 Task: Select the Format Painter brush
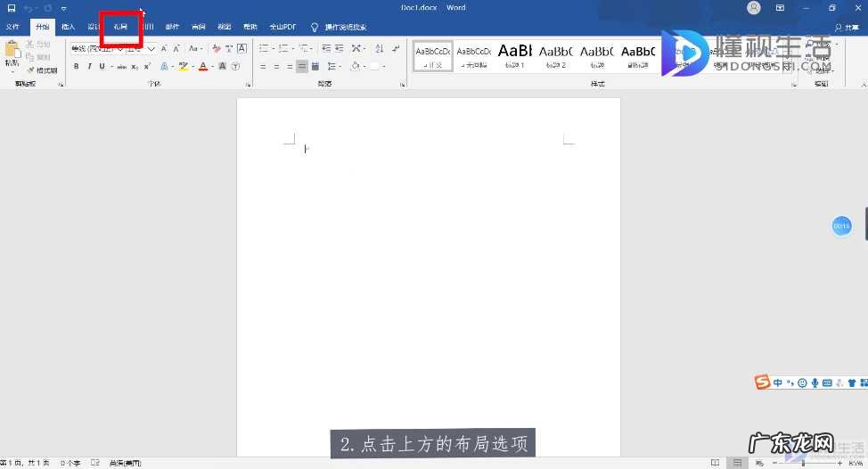(31, 70)
